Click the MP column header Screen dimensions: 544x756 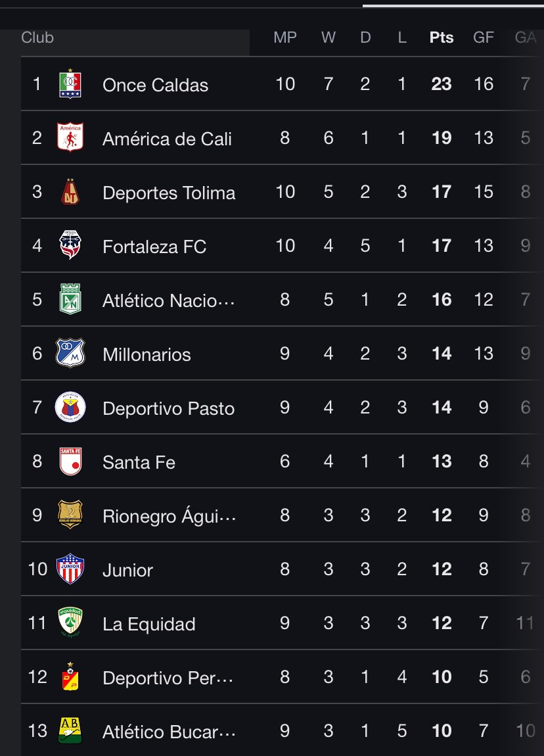[x=285, y=37]
